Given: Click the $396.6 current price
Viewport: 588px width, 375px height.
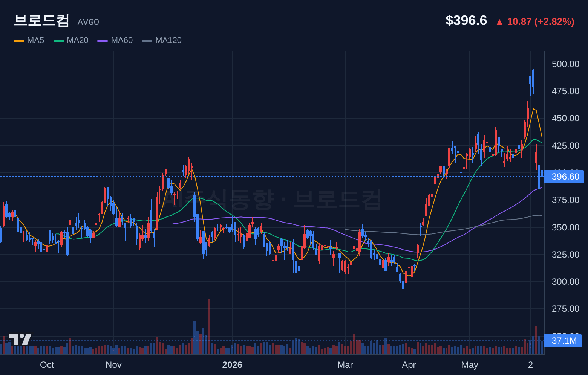Looking at the screenshot, I should coord(466,21).
